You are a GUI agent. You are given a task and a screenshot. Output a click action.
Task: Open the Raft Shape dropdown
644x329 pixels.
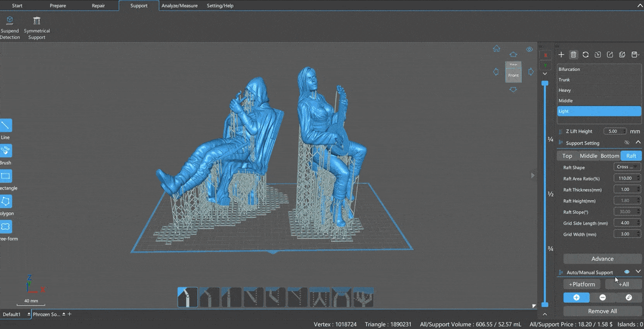pyautogui.click(x=627, y=167)
